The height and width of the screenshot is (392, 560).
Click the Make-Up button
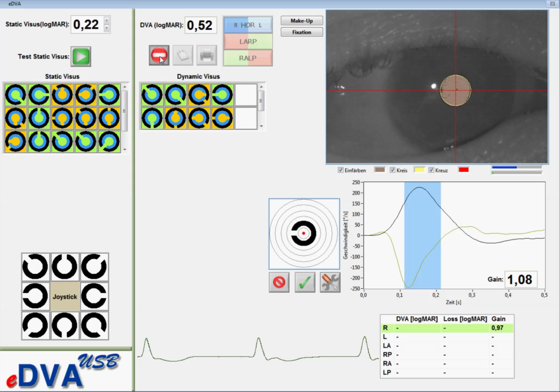(301, 20)
